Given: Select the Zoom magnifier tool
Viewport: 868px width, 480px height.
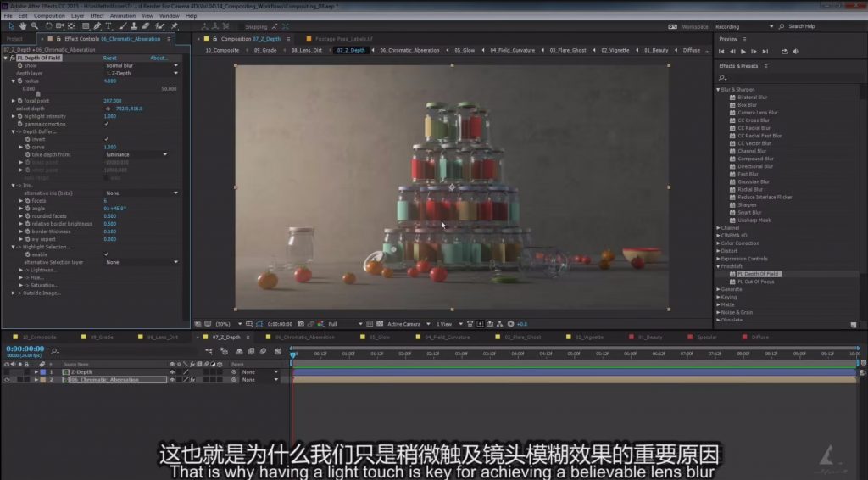Looking at the screenshot, I should click(x=34, y=26).
